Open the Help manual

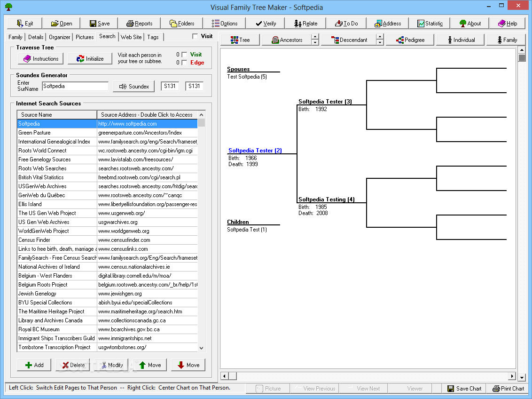(x=508, y=24)
